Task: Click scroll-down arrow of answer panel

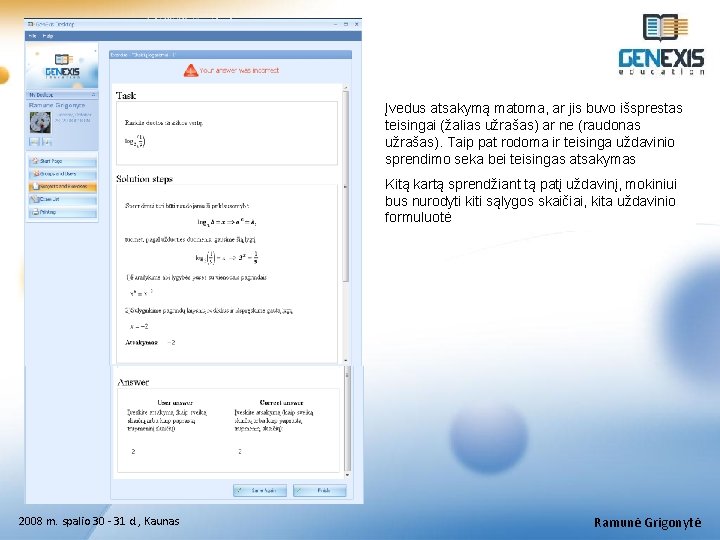Action: [347, 475]
